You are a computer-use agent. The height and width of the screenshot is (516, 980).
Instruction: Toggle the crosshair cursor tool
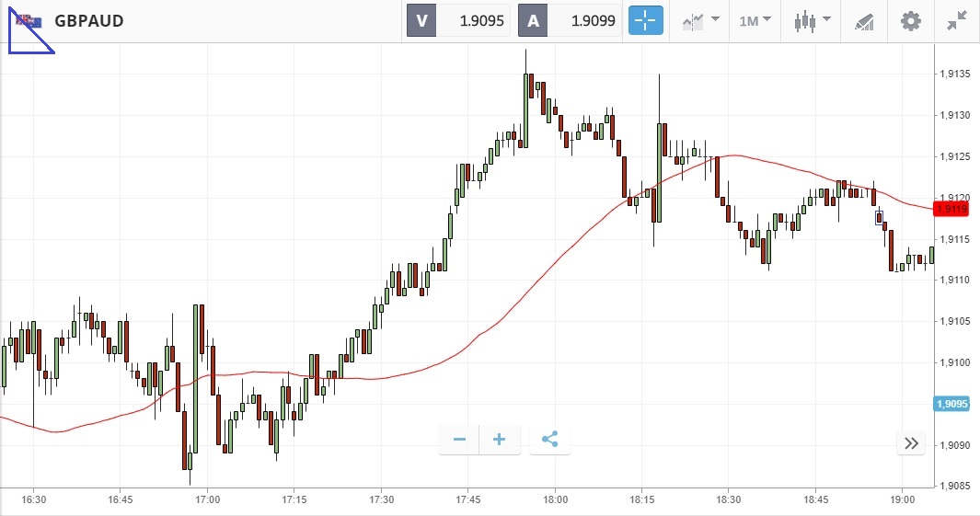pyautogui.click(x=646, y=20)
